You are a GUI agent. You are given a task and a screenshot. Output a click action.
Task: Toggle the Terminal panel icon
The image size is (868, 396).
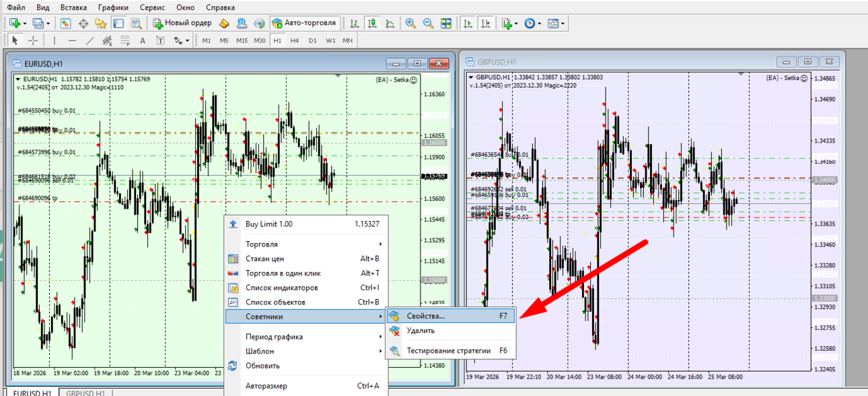point(118,23)
